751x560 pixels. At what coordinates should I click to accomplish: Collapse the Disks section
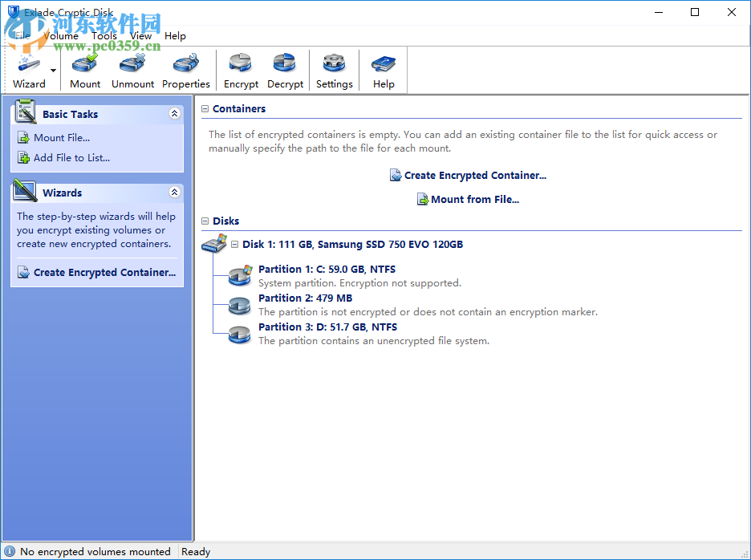(205, 221)
